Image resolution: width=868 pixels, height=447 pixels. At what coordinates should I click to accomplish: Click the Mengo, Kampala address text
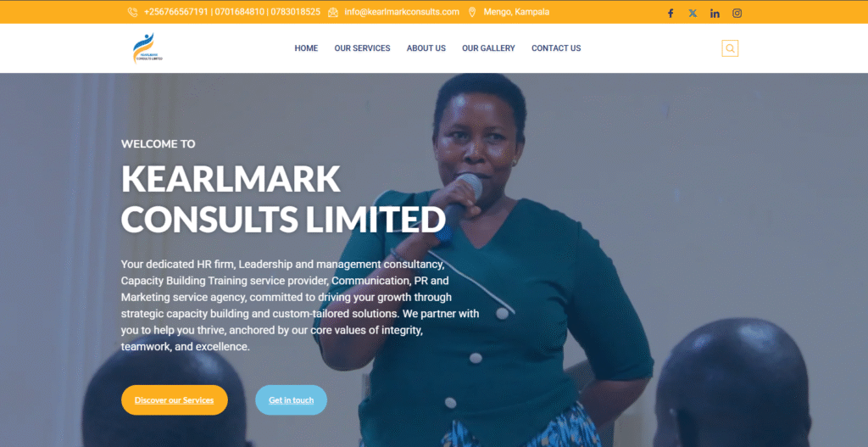(516, 12)
